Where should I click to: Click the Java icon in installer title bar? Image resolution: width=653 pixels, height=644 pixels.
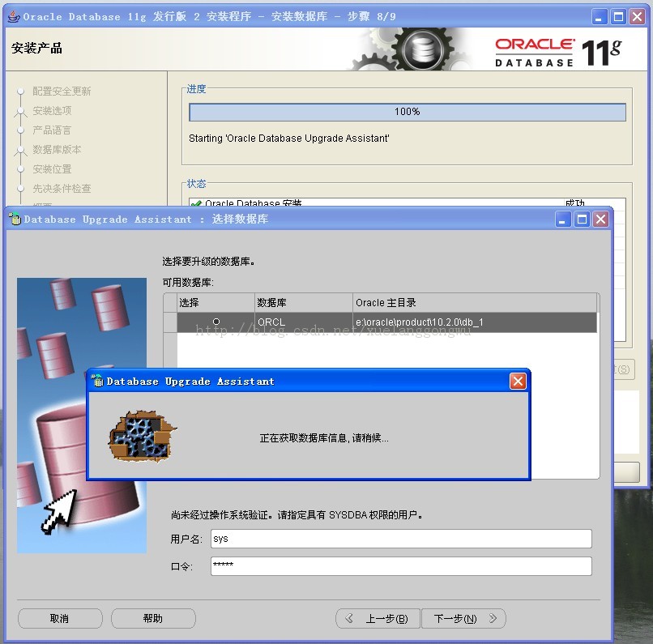[x=14, y=17]
